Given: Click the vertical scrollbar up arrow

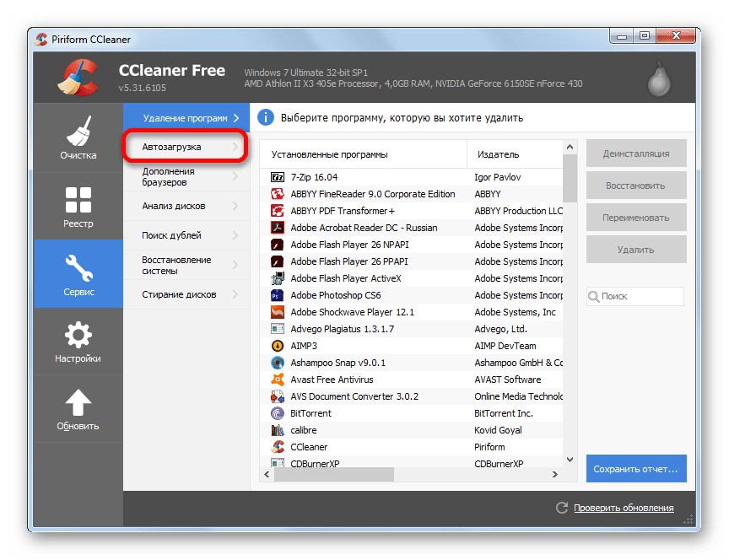Looking at the screenshot, I should 570,147.
